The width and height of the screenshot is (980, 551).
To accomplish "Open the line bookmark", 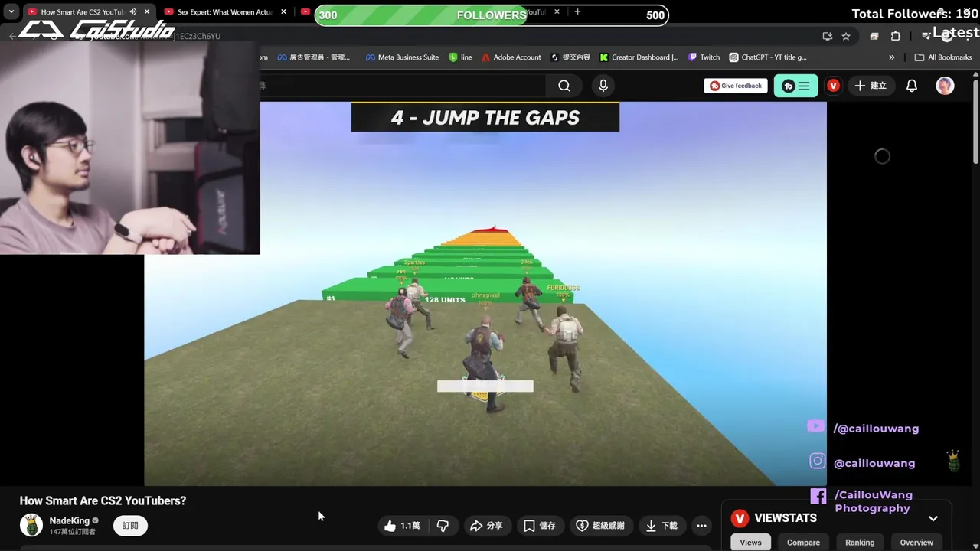I will point(460,57).
